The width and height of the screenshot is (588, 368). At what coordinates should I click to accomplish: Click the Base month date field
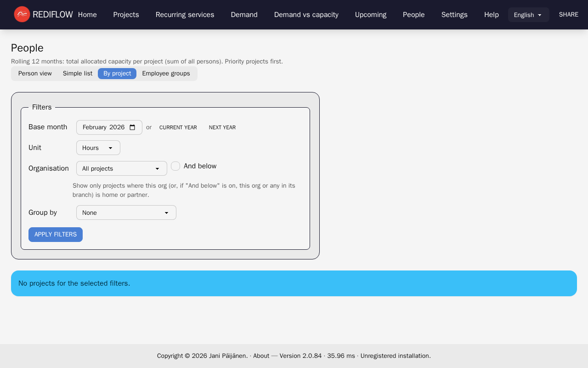click(x=103, y=127)
